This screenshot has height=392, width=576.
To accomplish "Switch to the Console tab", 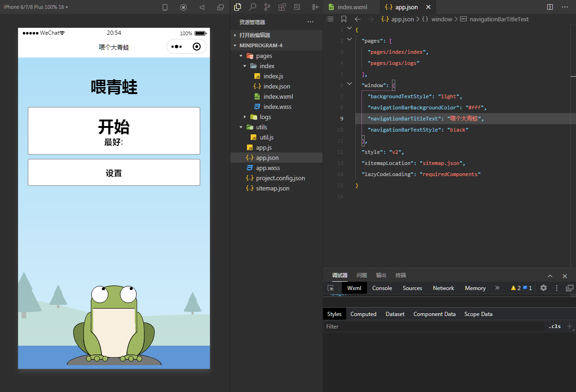I will (x=382, y=288).
